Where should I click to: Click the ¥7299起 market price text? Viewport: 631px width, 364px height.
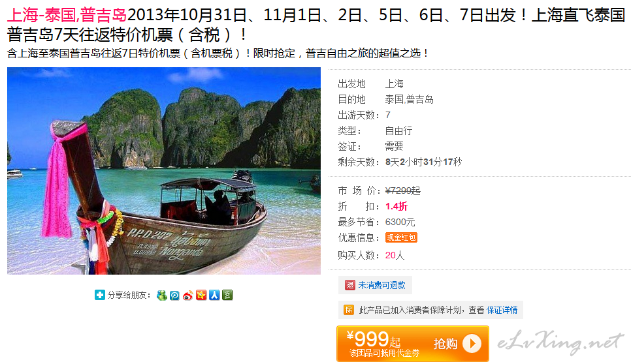pos(403,190)
